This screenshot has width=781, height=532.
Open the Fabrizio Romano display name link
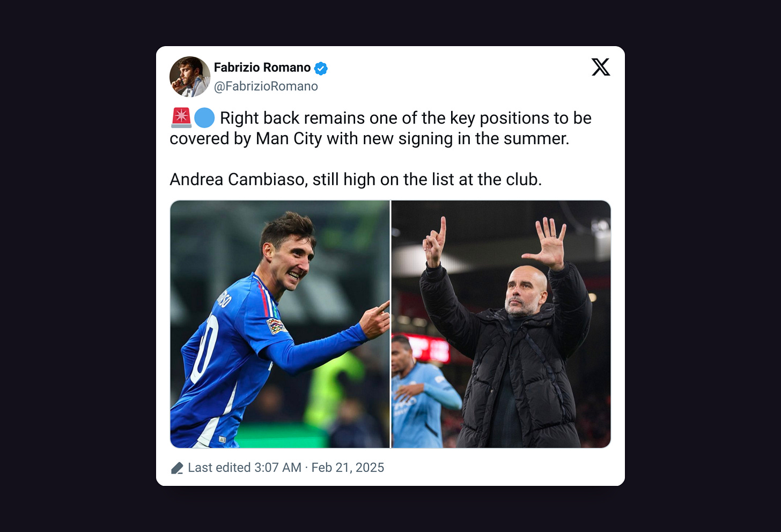click(x=262, y=68)
